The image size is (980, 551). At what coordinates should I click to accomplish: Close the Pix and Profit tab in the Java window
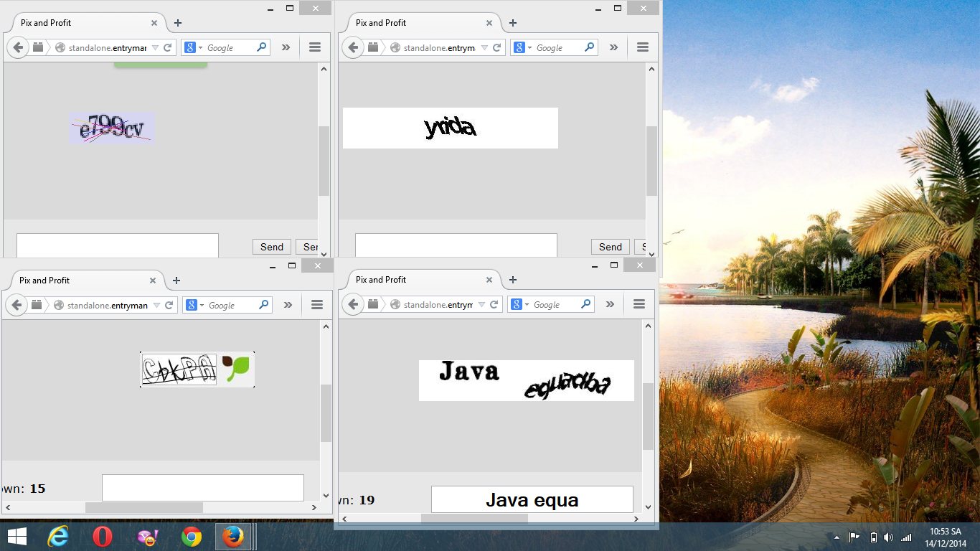489,280
